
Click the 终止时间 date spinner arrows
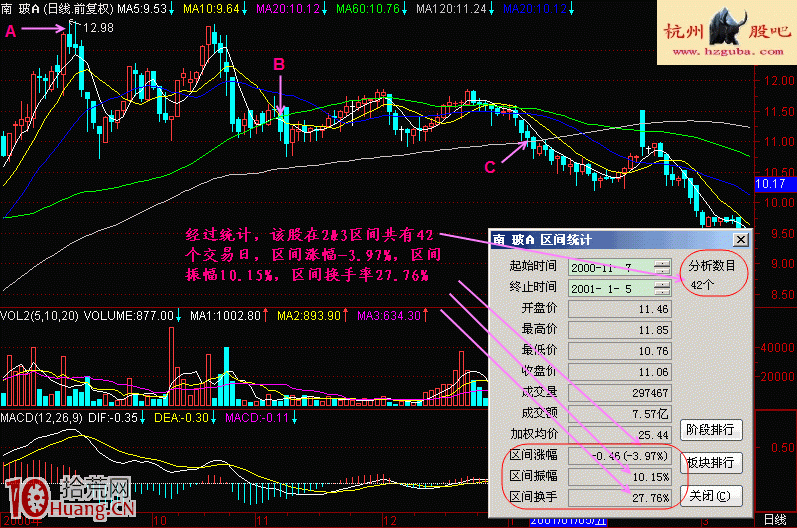[662, 289]
